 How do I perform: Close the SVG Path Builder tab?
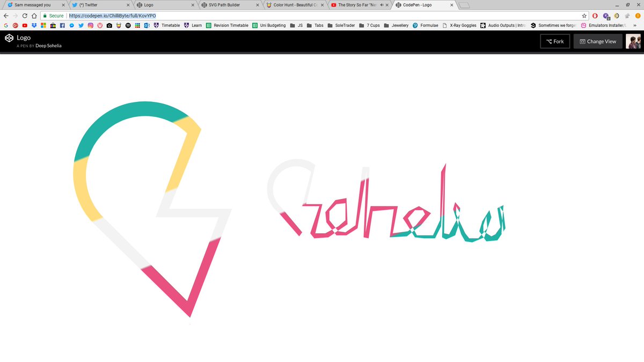[x=258, y=5]
